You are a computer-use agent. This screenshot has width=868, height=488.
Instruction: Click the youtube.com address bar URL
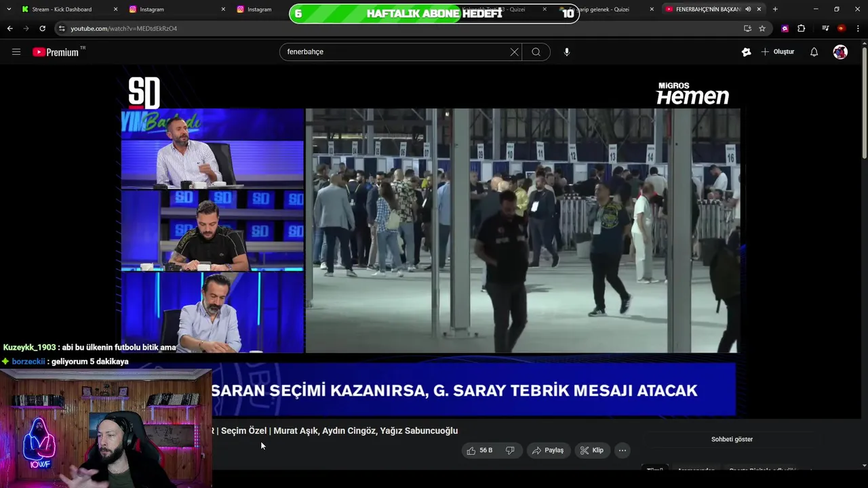(123, 28)
